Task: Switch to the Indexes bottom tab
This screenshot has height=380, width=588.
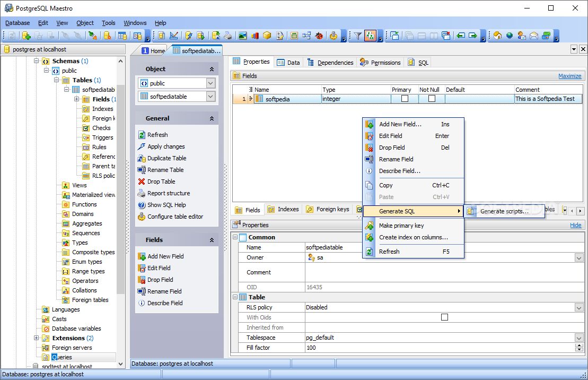Action: pyautogui.click(x=284, y=209)
